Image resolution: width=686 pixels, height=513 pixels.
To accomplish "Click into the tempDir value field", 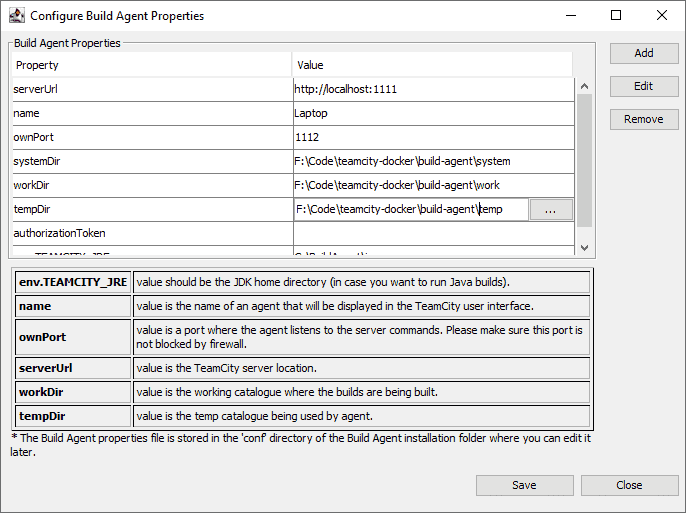I will point(411,209).
